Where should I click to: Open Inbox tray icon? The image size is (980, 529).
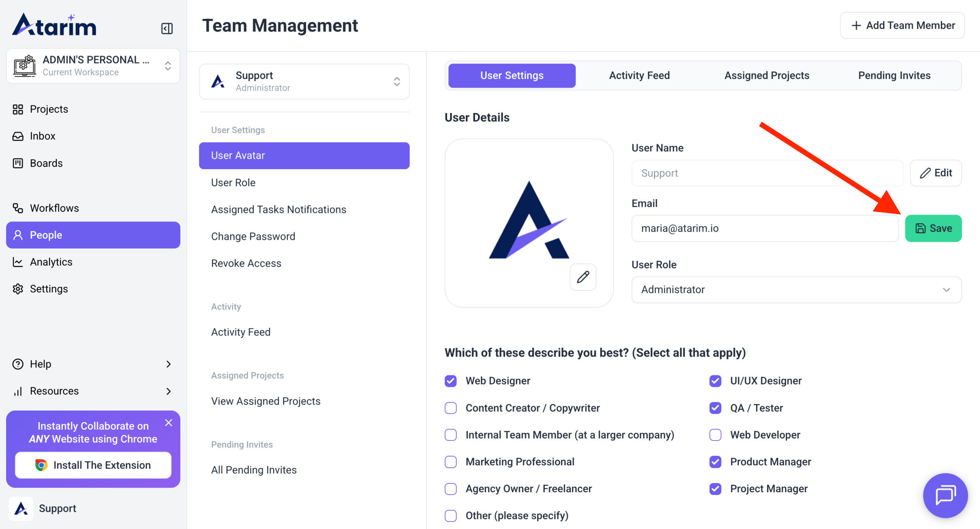coord(18,136)
